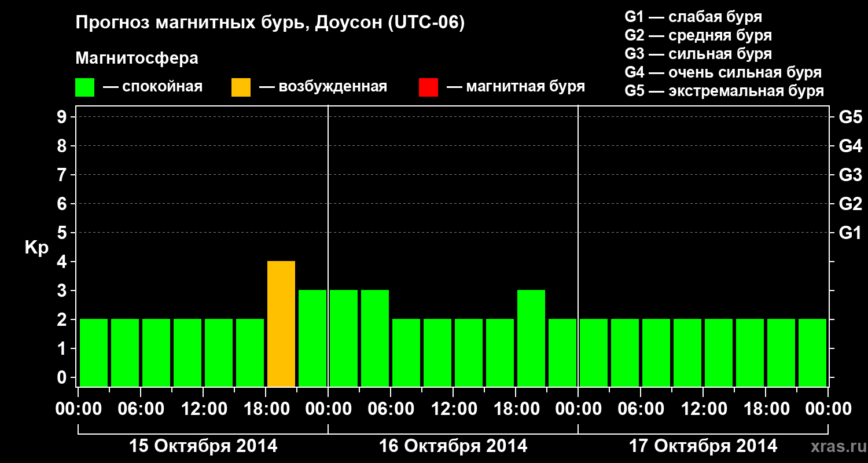Click the 'Магнитосфера' heading
This screenshot has height=463, width=868.
[x=137, y=58]
